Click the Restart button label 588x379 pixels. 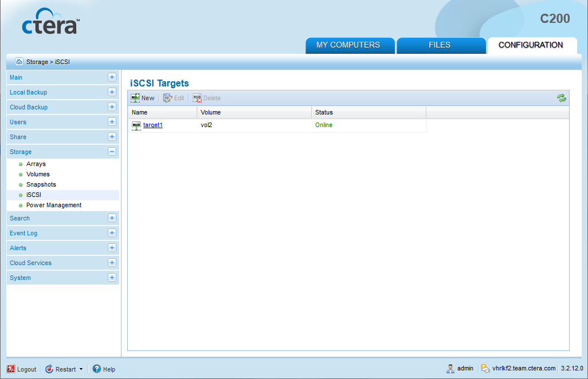[66, 369]
